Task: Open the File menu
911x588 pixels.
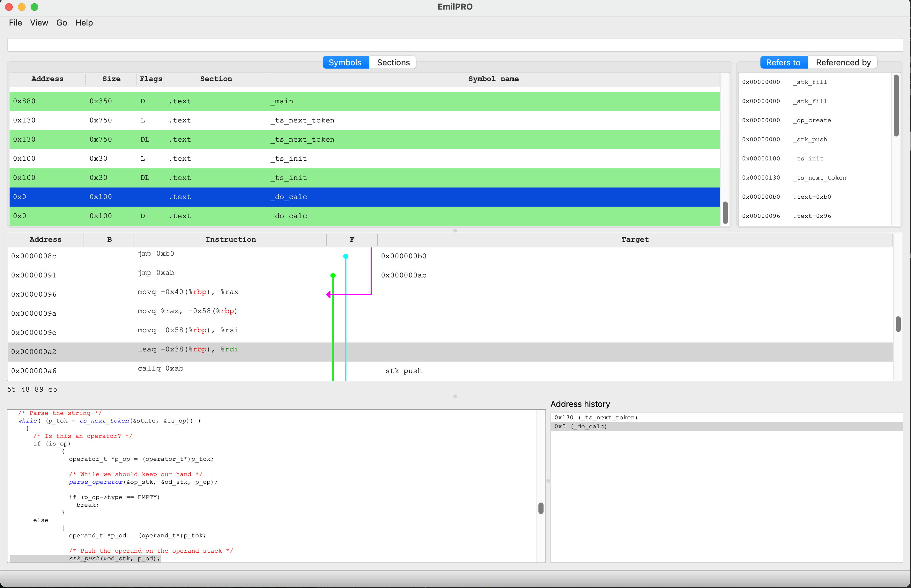Action: tap(15, 23)
